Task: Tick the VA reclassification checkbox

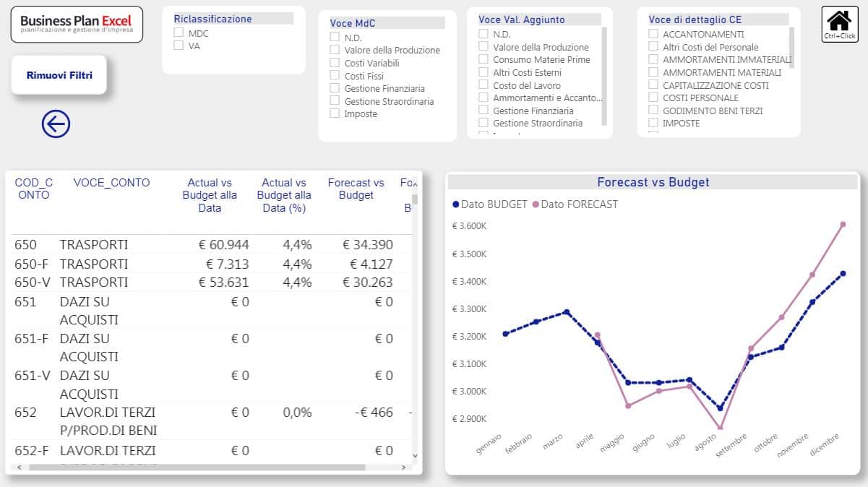Action: click(179, 46)
